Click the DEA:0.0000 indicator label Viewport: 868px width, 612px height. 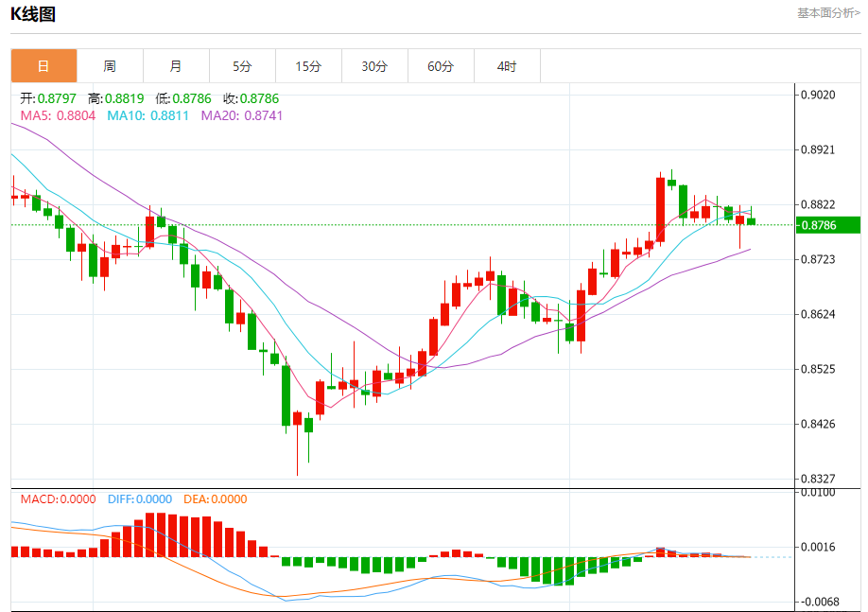pyautogui.click(x=216, y=499)
